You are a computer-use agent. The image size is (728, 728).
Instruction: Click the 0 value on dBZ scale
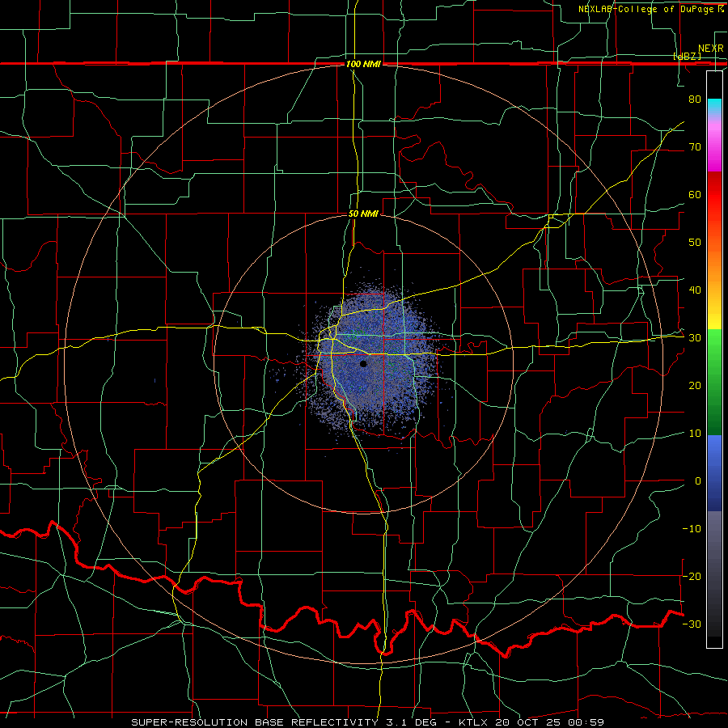click(698, 481)
